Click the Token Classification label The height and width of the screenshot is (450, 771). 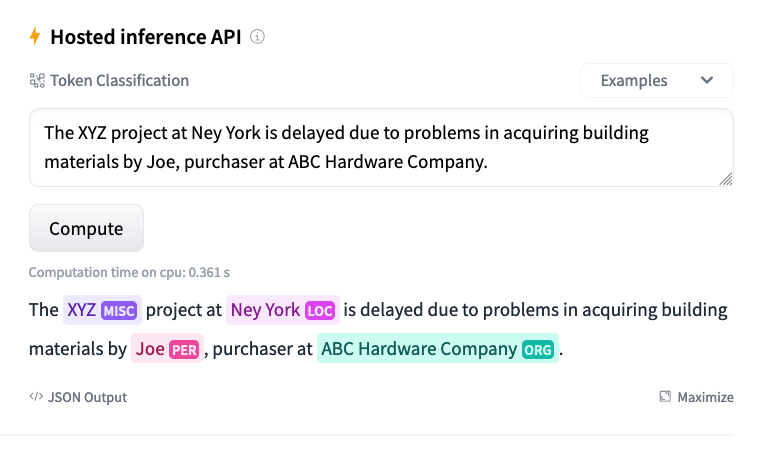(x=119, y=81)
